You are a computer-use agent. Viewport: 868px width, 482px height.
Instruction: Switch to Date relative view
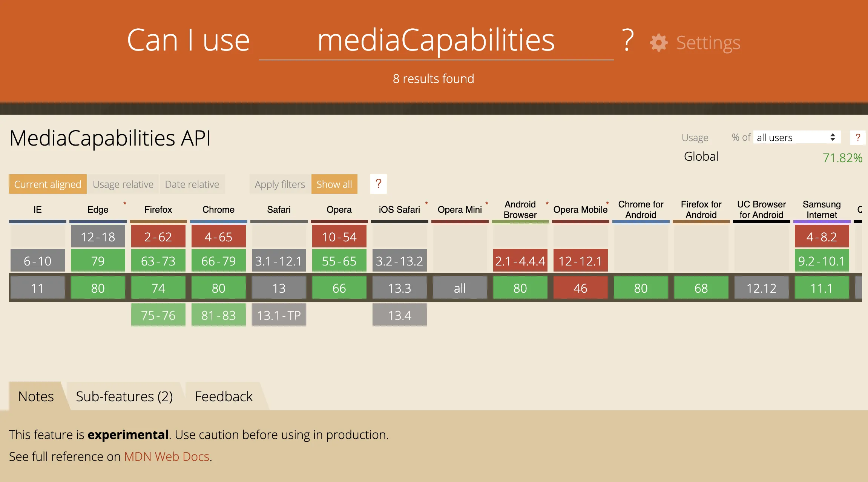tap(192, 184)
